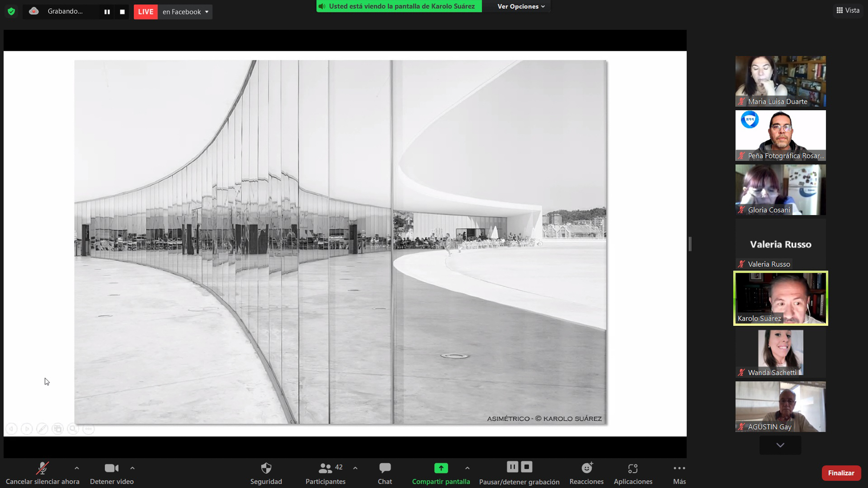Click the more options dots in slideshow controls
868x488 pixels.
pos(89,429)
